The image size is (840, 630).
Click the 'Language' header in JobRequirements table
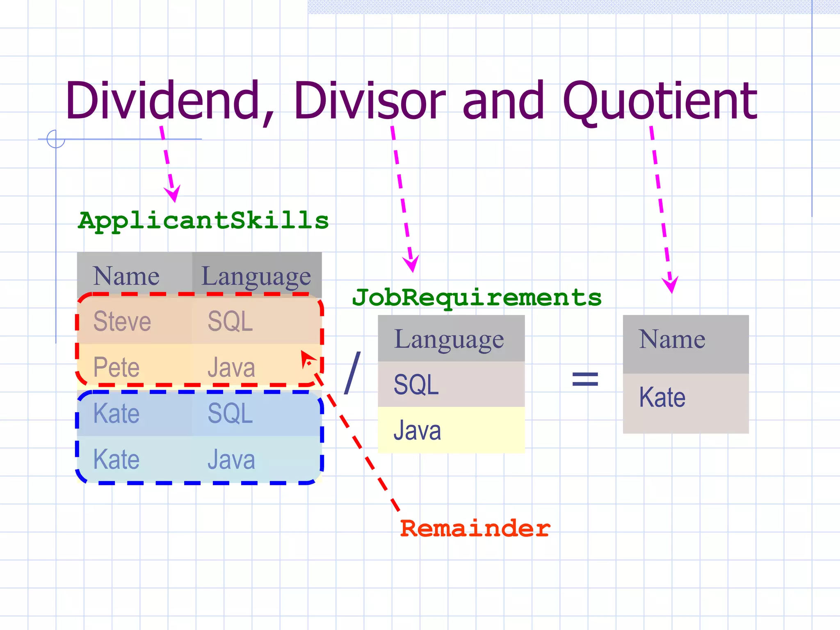pyautogui.click(x=451, y=338)
